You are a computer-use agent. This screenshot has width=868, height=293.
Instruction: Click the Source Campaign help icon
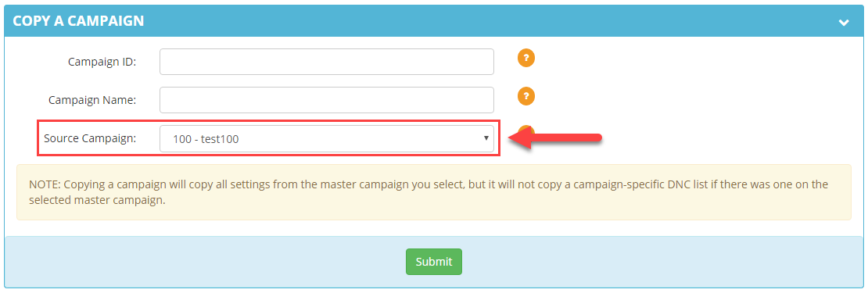(526, 130)
